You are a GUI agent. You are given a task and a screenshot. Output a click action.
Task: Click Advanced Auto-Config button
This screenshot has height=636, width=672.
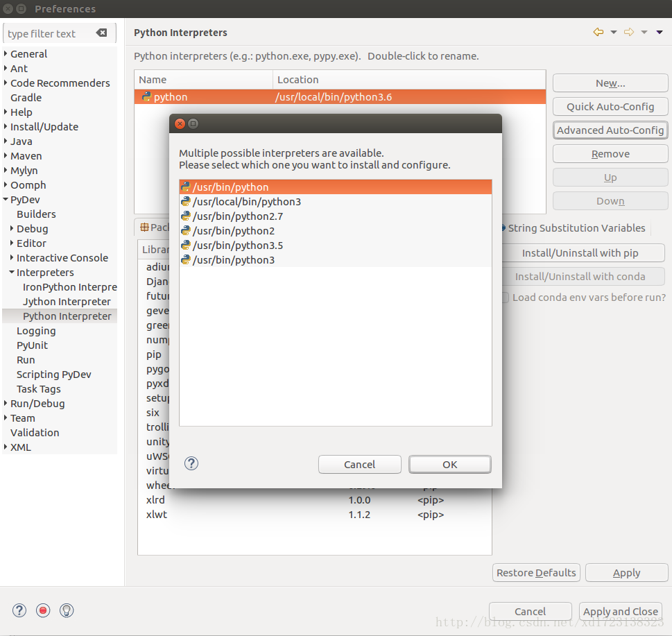tap(610, 130)
